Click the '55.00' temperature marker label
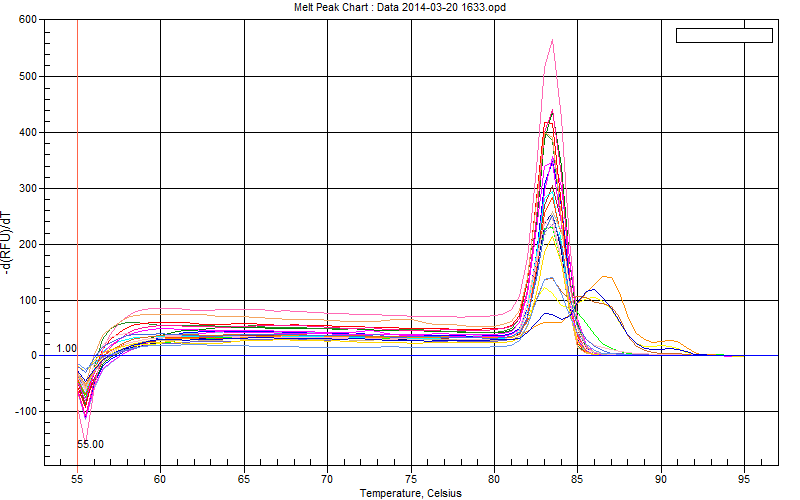Image resolution: width=800 pixels, height=500 pixels. point(90,444)
